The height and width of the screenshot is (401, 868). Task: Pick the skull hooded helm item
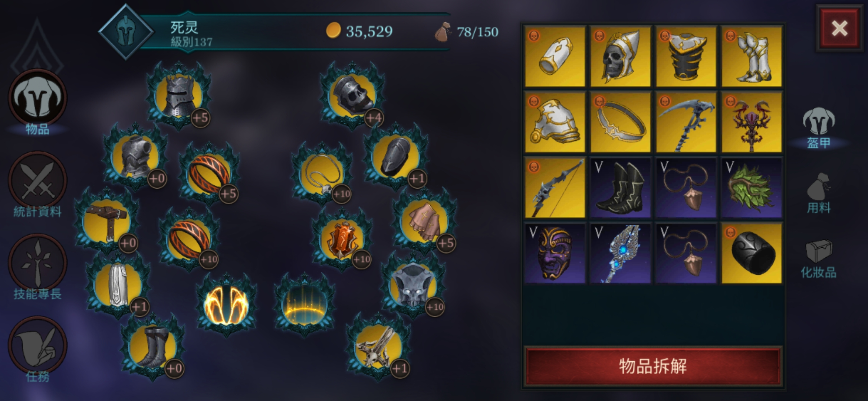point(620,56)
